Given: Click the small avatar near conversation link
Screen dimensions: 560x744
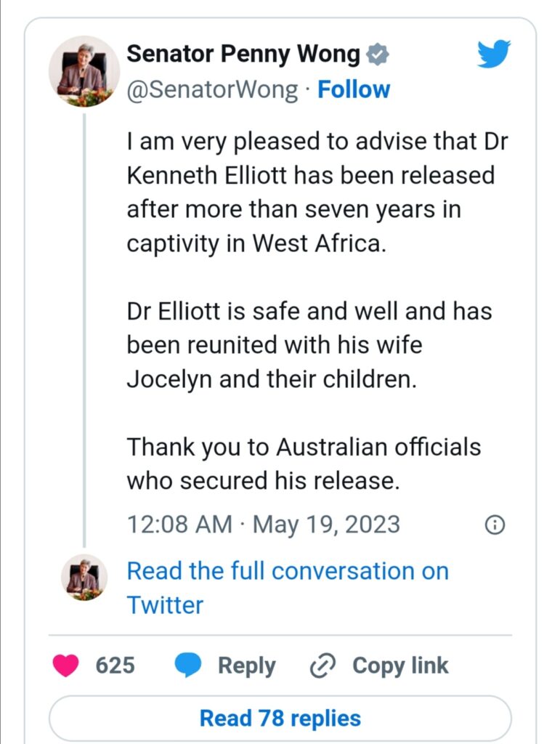Looking at the screenshot, I should (x=84, y=577).
